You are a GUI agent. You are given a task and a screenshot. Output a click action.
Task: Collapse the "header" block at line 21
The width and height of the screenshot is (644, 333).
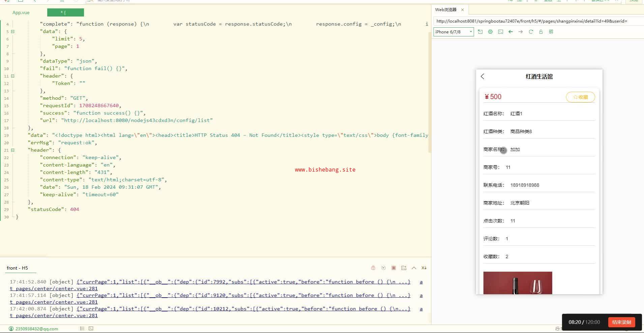pyautogui.click(x=13, y=150)
